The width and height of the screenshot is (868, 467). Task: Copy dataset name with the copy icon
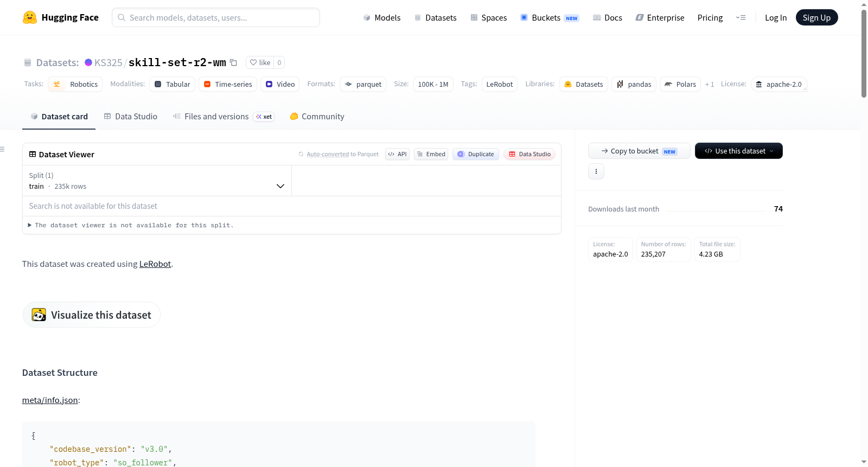pos(233,62)
